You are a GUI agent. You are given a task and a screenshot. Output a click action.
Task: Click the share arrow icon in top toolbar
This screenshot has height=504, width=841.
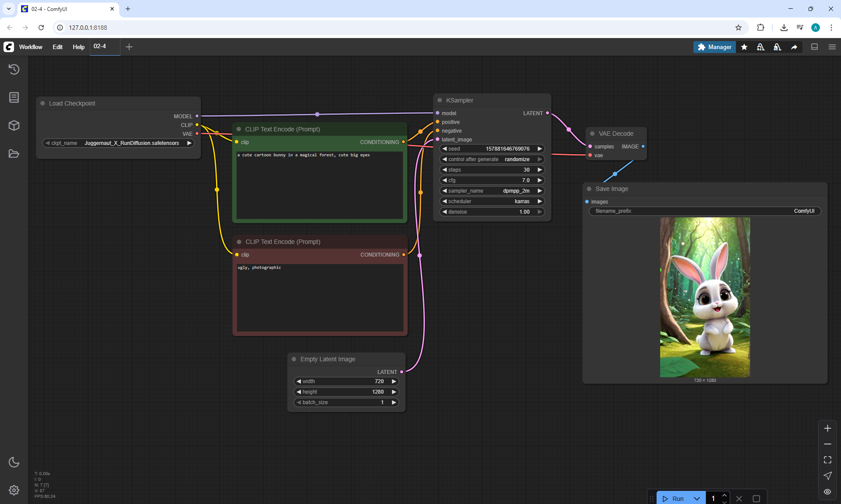coord(794,47)
